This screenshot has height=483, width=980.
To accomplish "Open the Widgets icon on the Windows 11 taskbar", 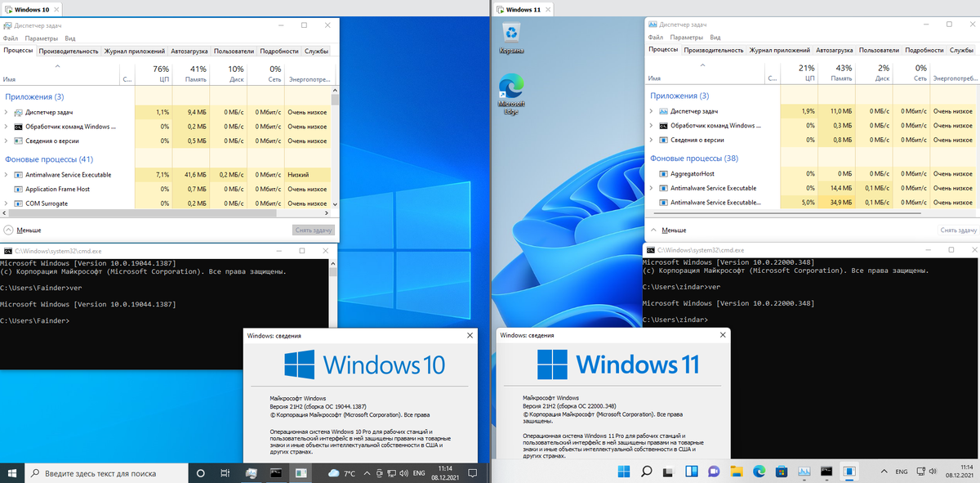I will pos(691,472).
